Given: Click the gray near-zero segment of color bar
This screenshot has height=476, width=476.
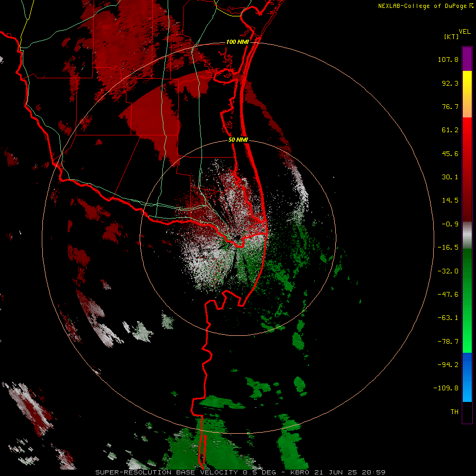Looking at the screenshot, I should click(x=467, y=235).
